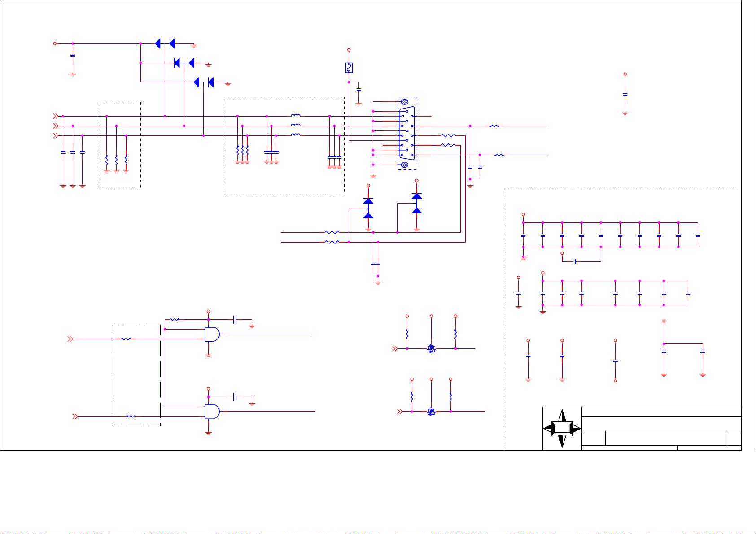Select the compass logo in title block
756x534 pixels.
click(x=562, y=429)
